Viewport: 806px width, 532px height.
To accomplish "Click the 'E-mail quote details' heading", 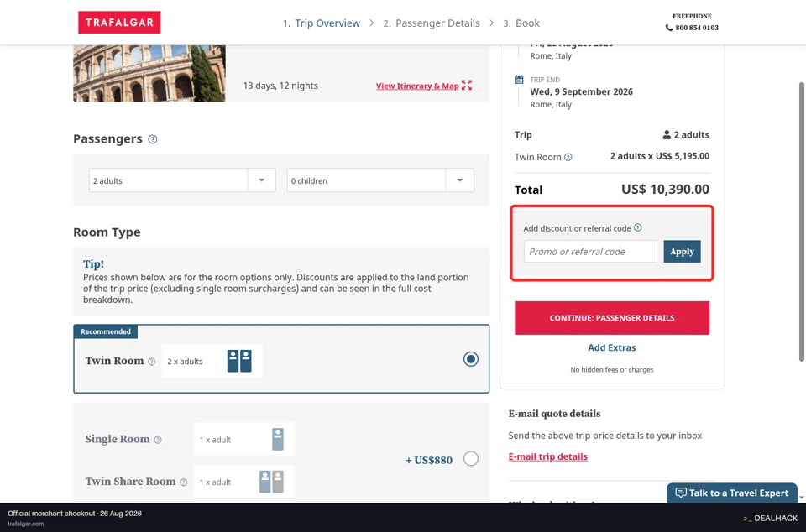I will (x=554, y=414).
